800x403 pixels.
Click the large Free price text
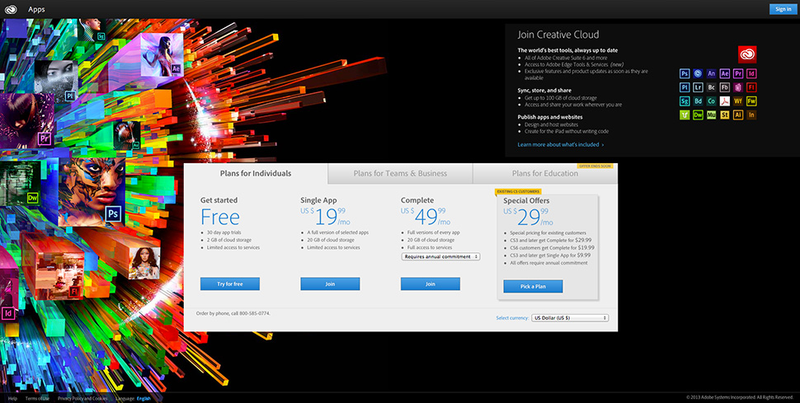[220, 217]
